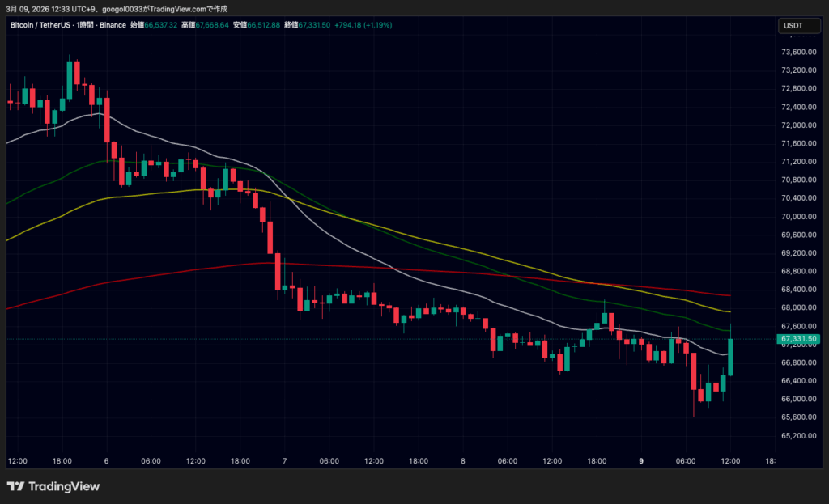Click the 始値 open price value
The height and width of the screenshot is (504, 829).
pyautogui.click(x=161, y=25)
